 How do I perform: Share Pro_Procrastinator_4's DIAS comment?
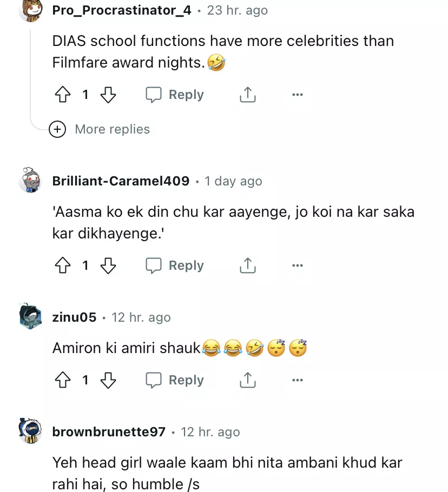pyautogui.click(x=247, y=95)
